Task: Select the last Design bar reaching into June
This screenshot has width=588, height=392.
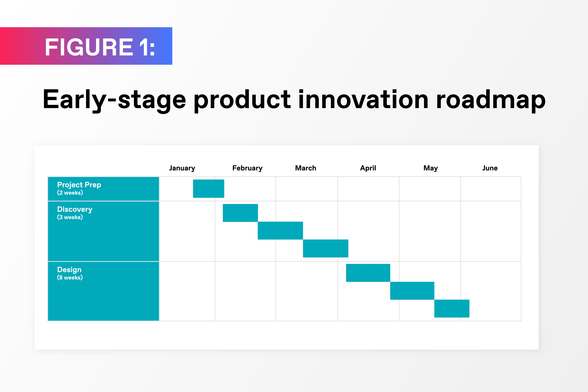Action: click(x=452, y=308)
